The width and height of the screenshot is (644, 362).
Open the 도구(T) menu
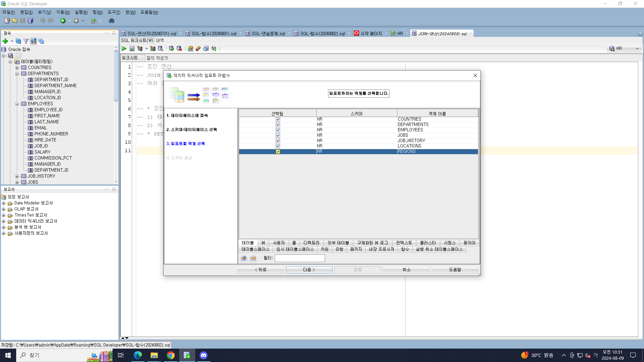114,12
